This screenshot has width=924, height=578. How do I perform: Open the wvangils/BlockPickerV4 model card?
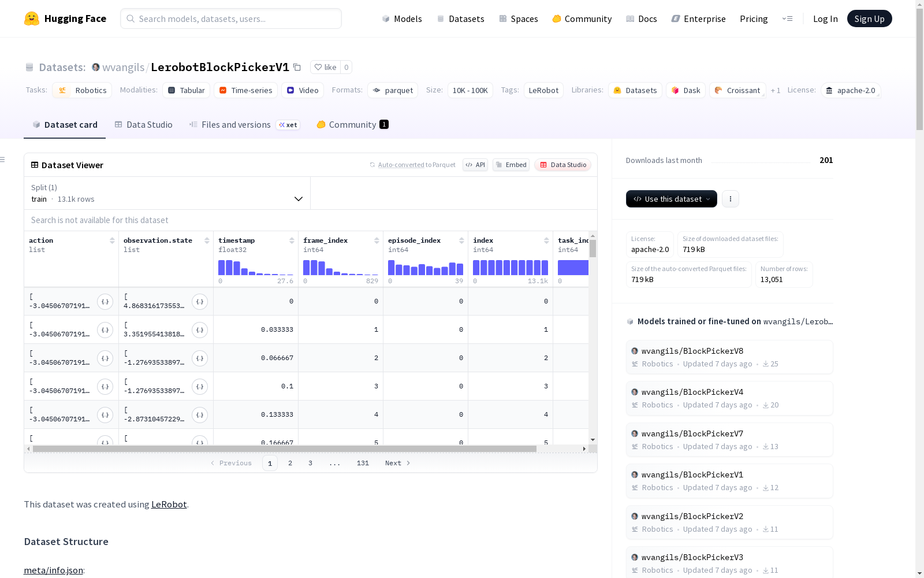pos(729,398)
